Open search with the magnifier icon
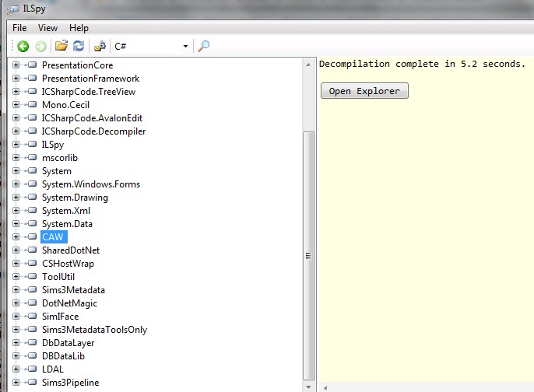534x392 pixels. pyautogui.click(x=204, y=46)
